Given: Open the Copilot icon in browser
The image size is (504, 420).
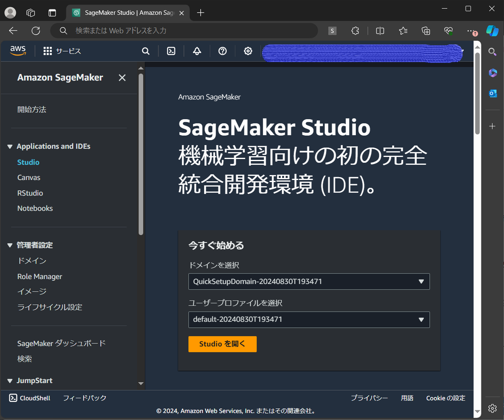Looking at the screenshot, I should click(492, 31).
